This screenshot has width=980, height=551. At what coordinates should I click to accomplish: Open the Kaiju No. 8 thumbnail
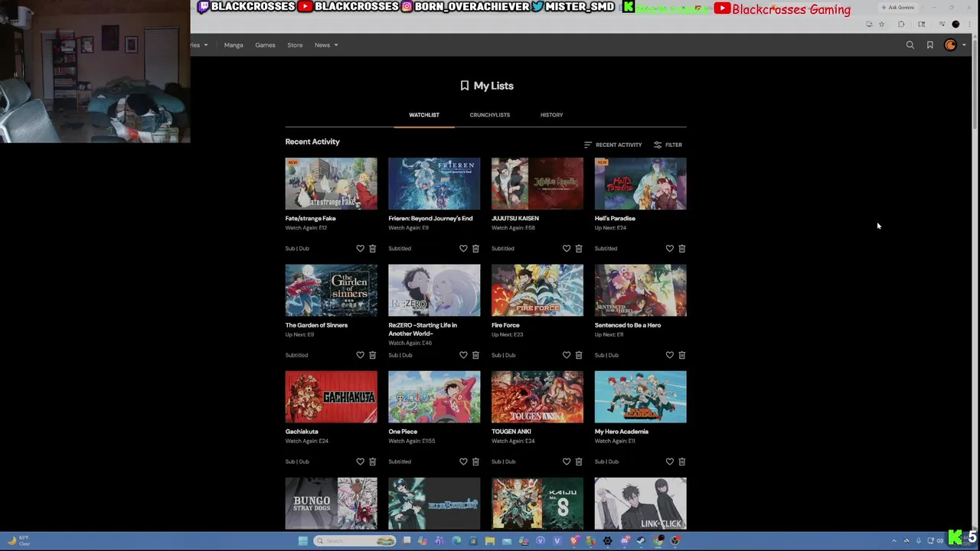point(537,504)
